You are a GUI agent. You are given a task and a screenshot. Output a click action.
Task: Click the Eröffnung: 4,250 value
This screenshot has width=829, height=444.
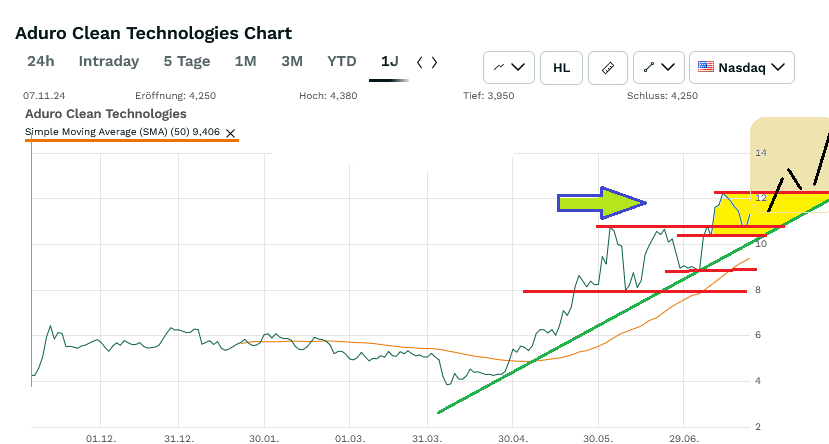176,96
